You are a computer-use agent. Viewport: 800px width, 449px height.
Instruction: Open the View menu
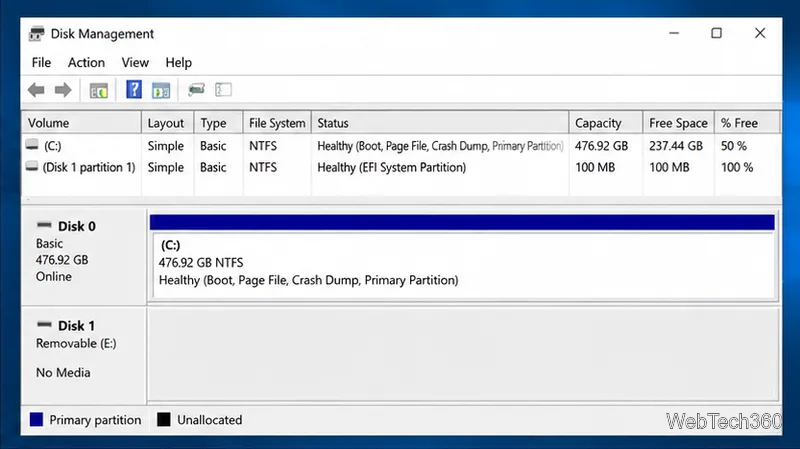(x=135, y=62)
